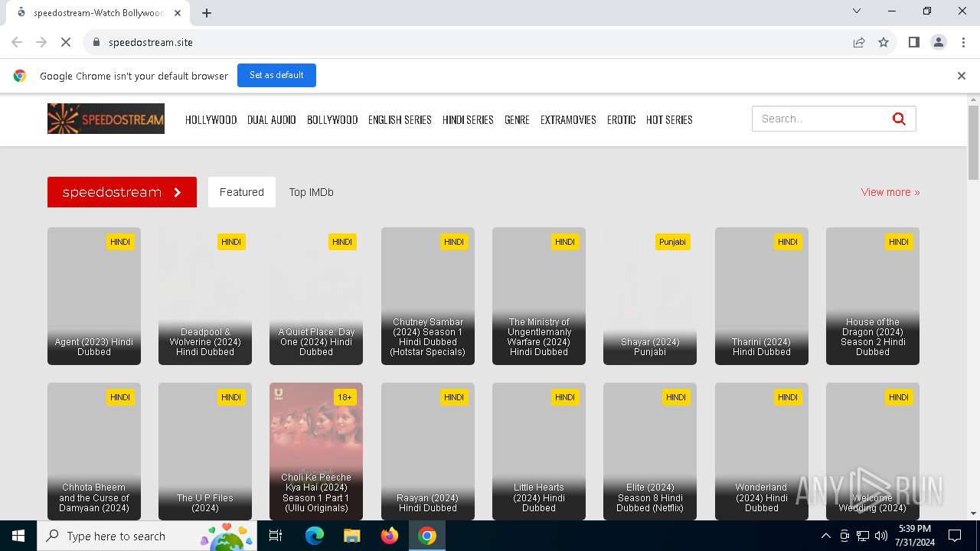The image size is (980, 551).
Task: Open the Extramovies menu
Action: pos(568,120)
